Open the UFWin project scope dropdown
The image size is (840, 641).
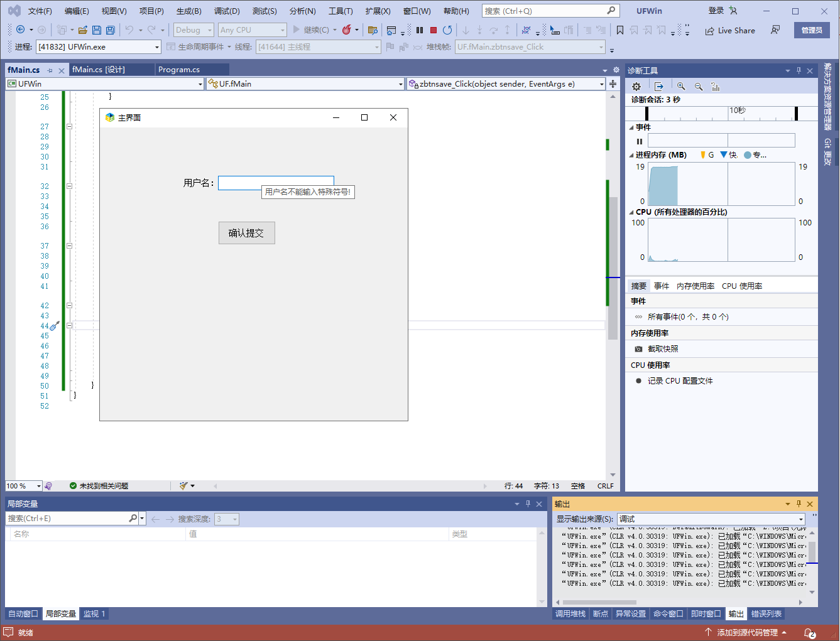click(105, 83)
